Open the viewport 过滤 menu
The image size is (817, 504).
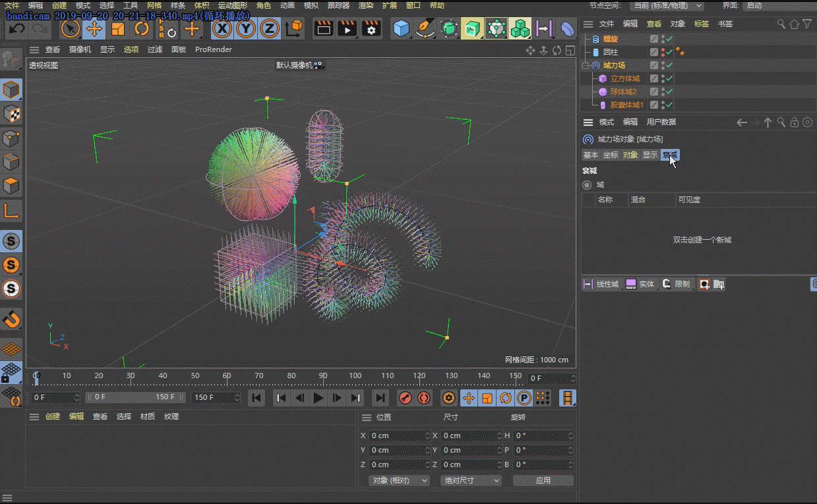tap(155, 49)
